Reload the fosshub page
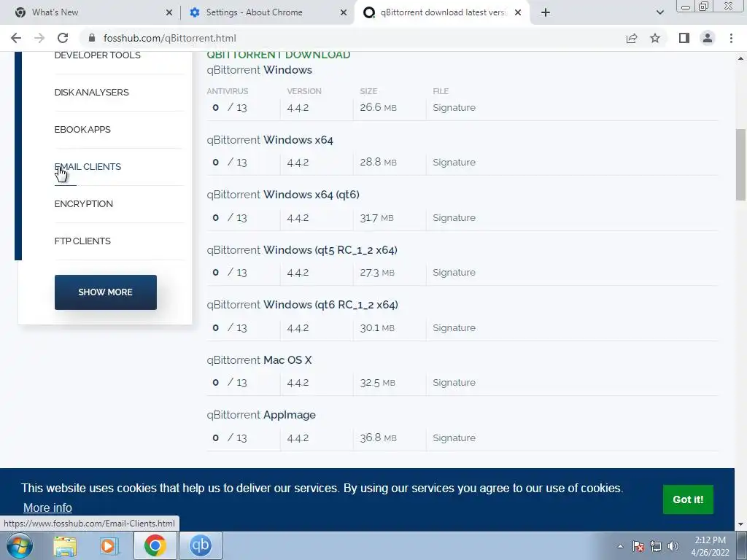 (63, 38)
